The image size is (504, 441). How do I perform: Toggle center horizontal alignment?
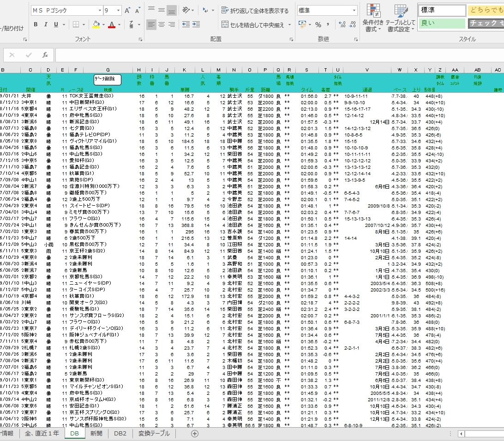point(162,24)
